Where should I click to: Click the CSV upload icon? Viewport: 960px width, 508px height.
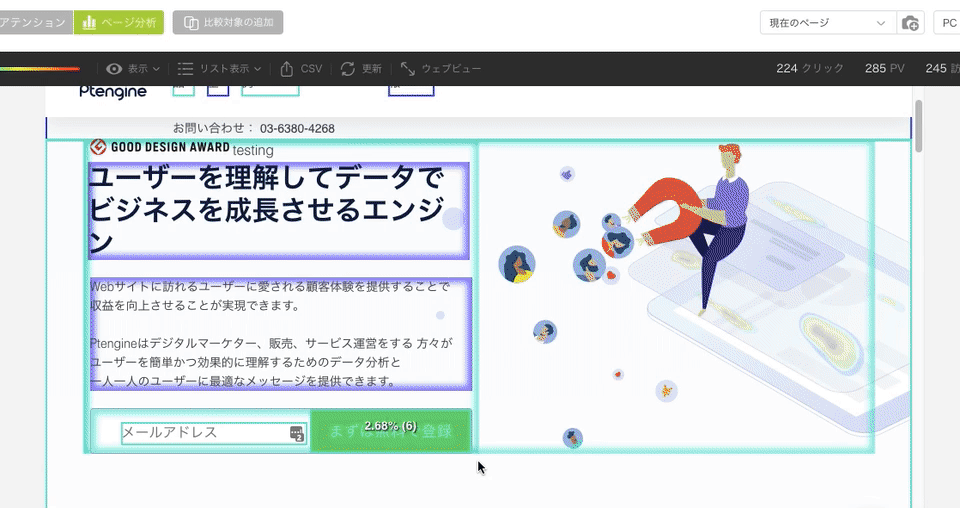(287, 69)
